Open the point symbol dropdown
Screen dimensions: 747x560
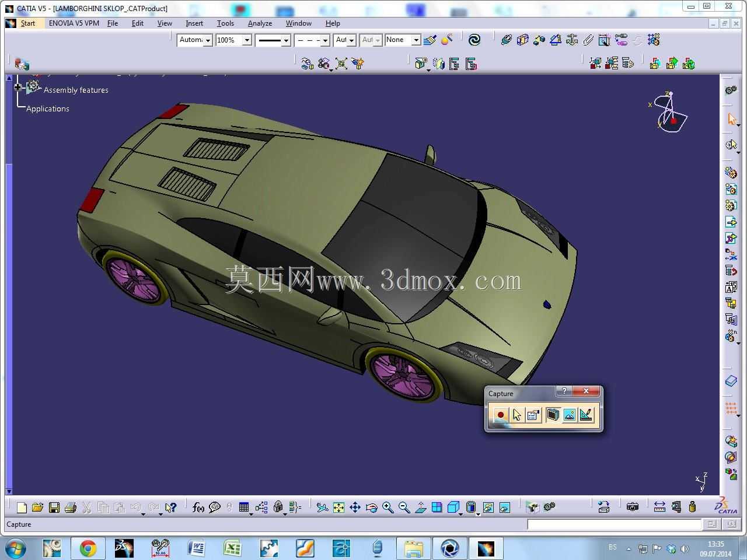click(x=345, y=40)
